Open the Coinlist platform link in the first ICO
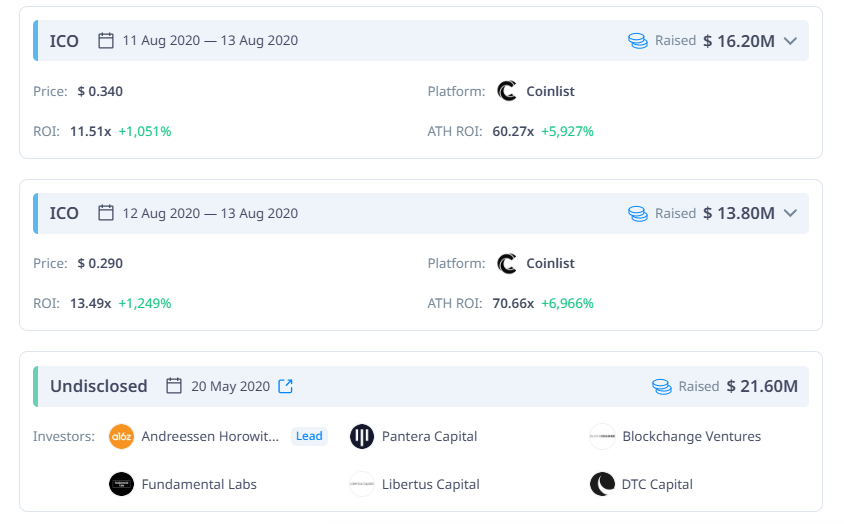The width and height of the screenshot is (844, 524). tap(550, 91)
